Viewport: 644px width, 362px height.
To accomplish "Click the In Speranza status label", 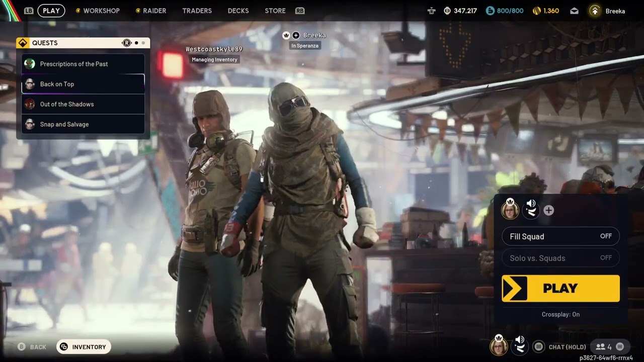I will (x=305, y=45).
